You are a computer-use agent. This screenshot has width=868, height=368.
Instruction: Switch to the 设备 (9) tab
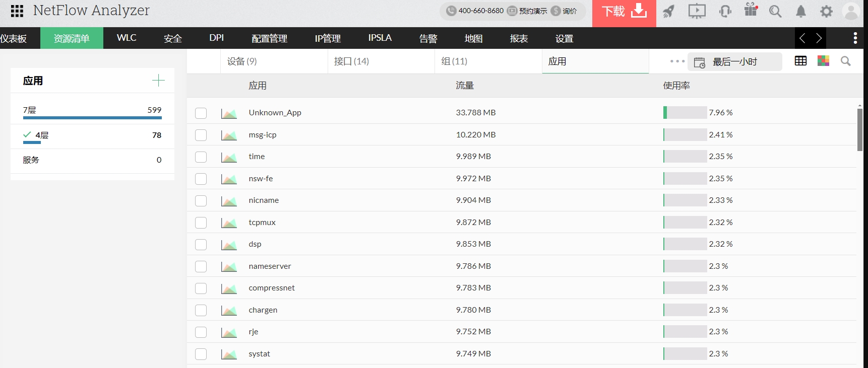(x=274, y=61)
